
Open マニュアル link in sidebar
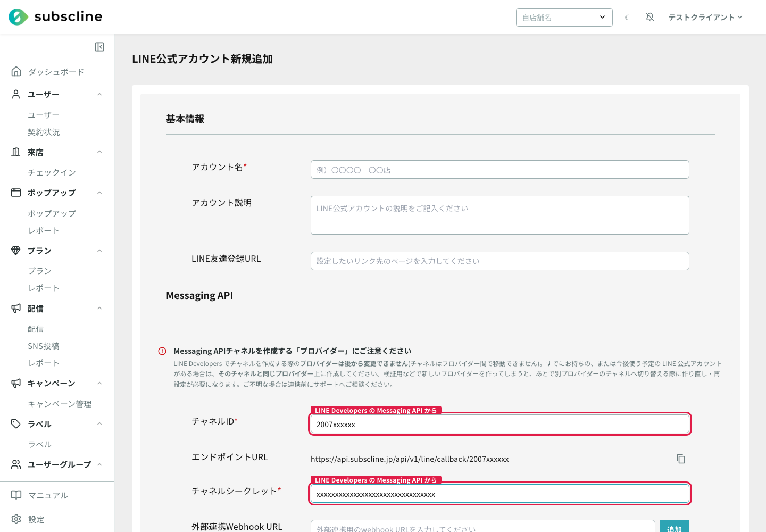(x=48, y=495)
